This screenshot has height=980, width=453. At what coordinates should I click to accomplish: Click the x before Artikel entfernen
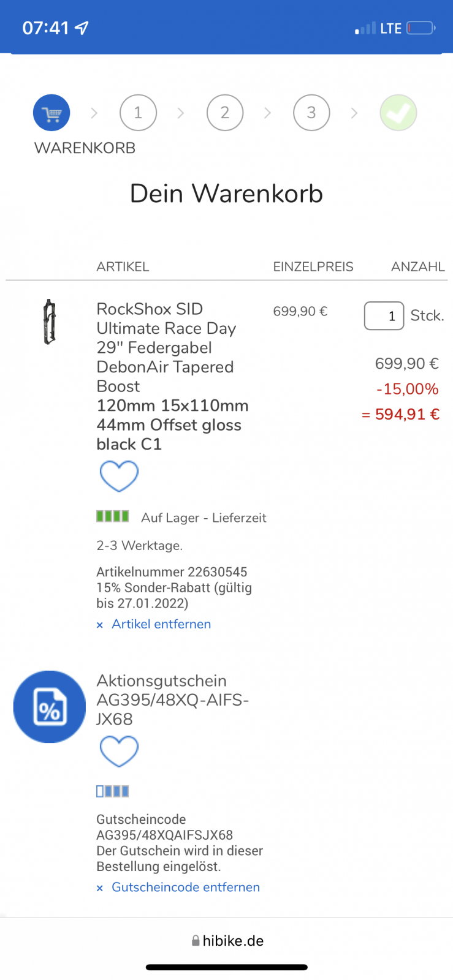tap(100, 625)
